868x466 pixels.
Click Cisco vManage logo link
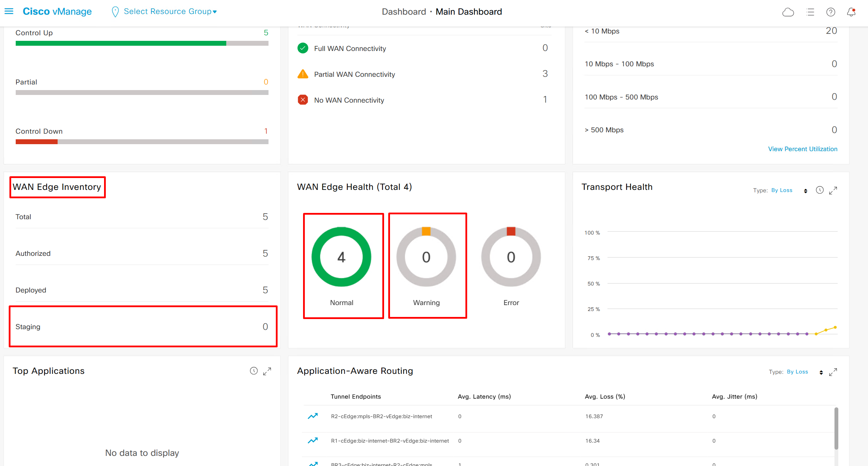tap(57, 12)
